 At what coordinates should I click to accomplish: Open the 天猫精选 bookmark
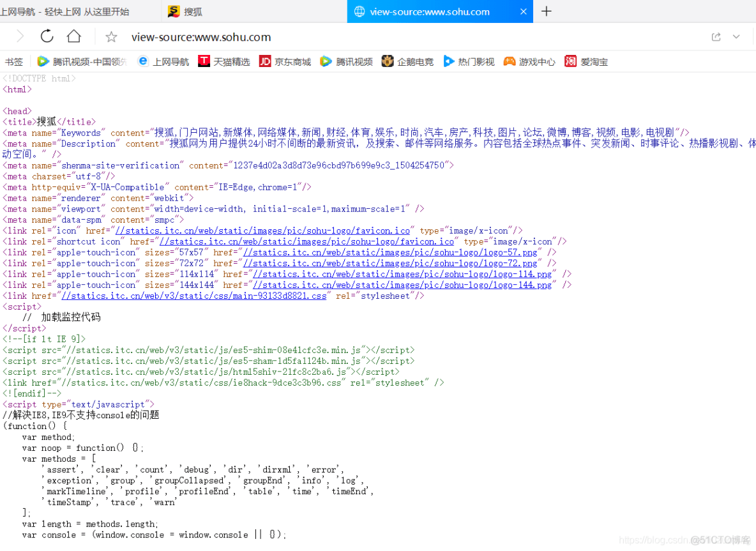click(x=224, y=62)
